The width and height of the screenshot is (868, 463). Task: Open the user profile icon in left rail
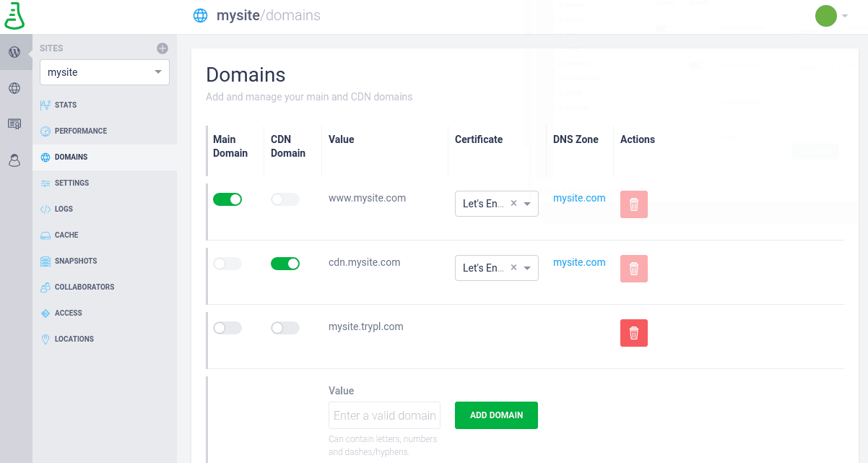tap(14, 160)
